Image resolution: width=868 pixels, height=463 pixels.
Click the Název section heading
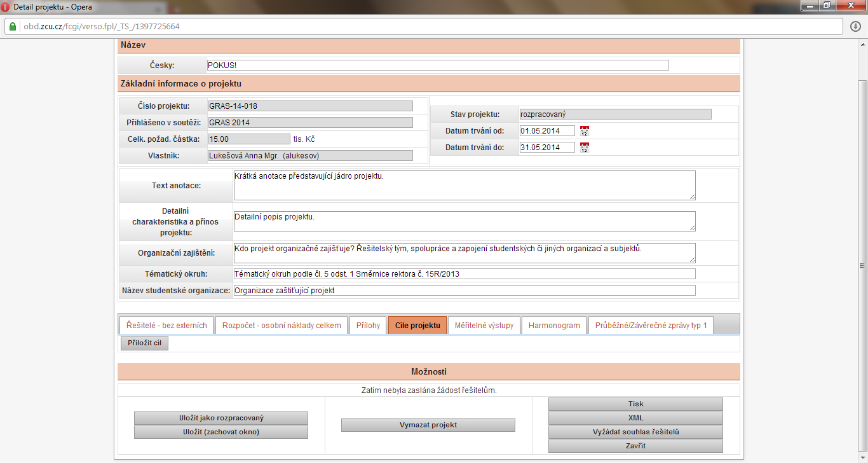429,46
